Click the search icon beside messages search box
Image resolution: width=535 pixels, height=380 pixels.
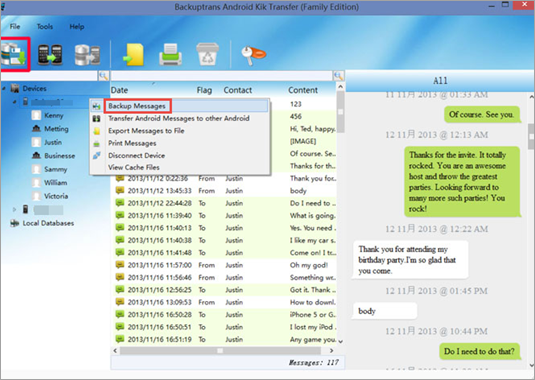pyautogui.click(x=338, y=76)
